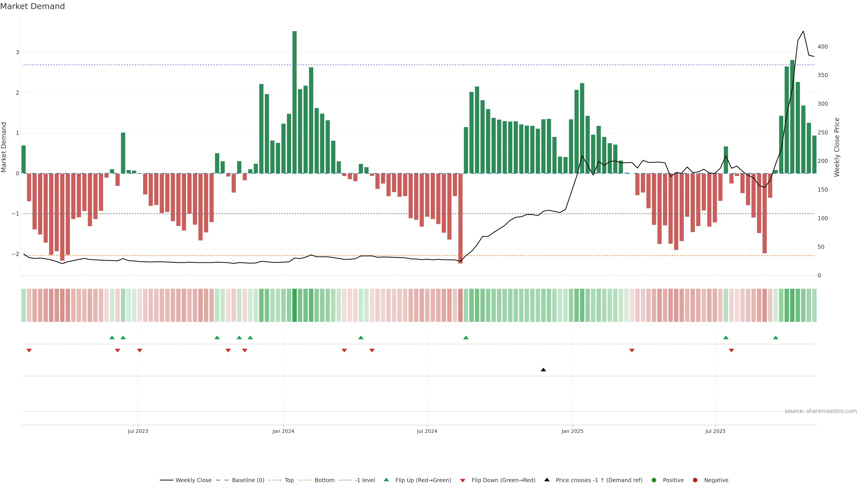Click the source sharemaestro.com text
The image size is (868, 488).
pos(821,411)
